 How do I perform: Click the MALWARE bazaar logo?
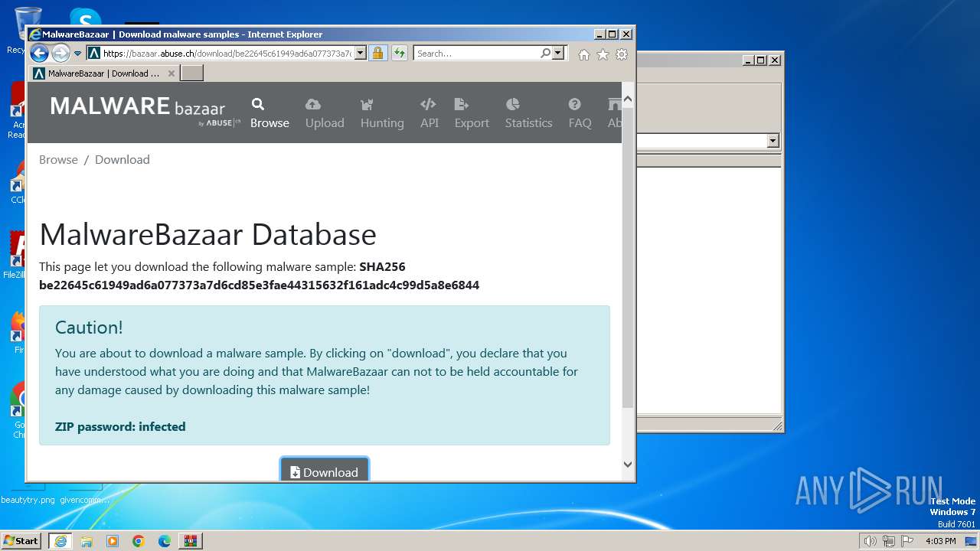click(x=145, y=111)
